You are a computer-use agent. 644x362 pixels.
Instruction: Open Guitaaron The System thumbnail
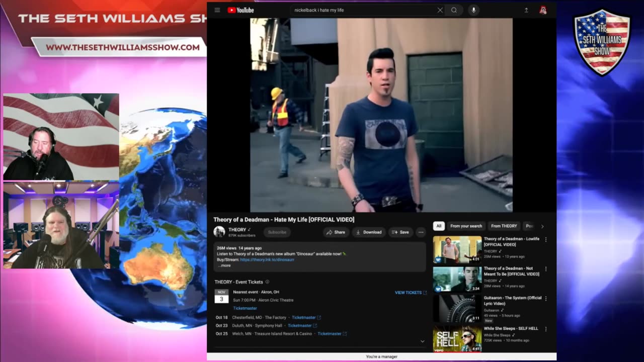click(457, 309)
